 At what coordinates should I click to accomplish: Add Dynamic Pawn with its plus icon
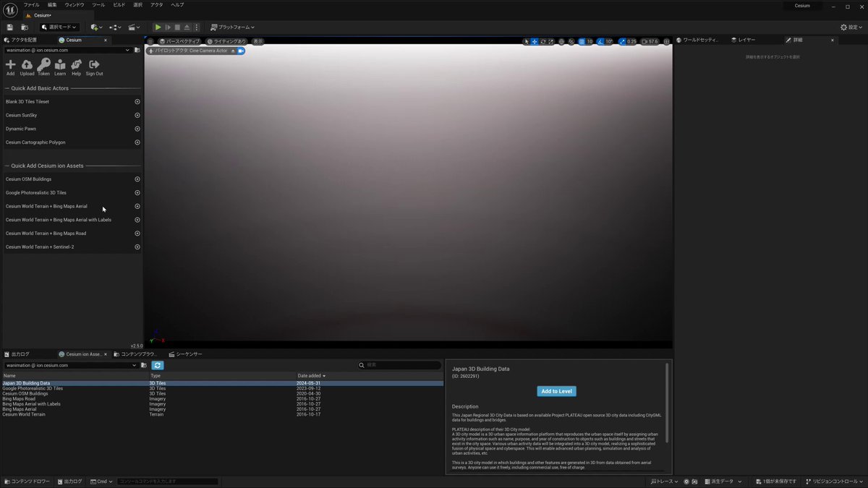pyautogui.click(x=137, y=129)
